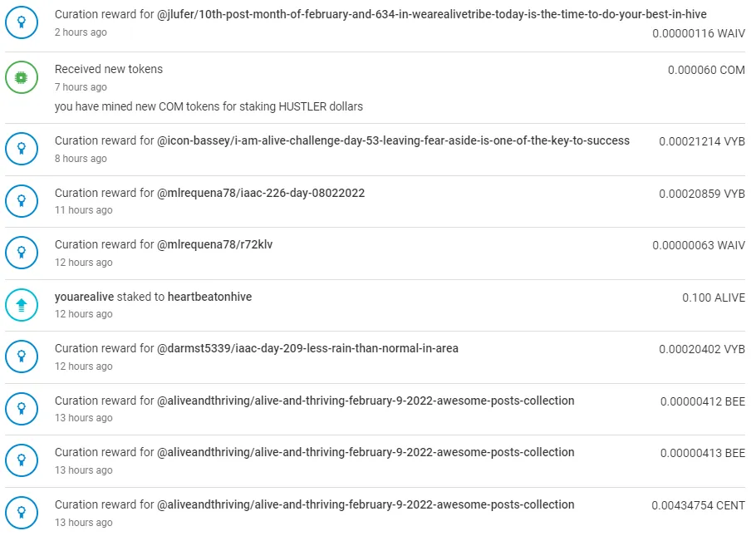
Task: Click the curation icon beside the icon-bassey reward
Action: (22, 149)
